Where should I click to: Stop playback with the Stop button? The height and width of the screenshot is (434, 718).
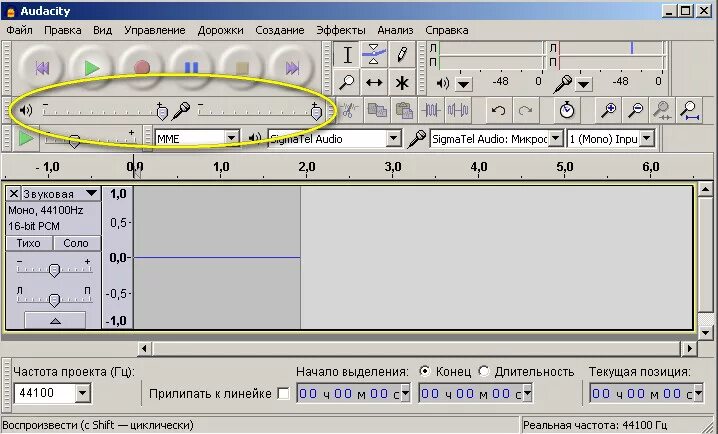(x=242, y=68)
